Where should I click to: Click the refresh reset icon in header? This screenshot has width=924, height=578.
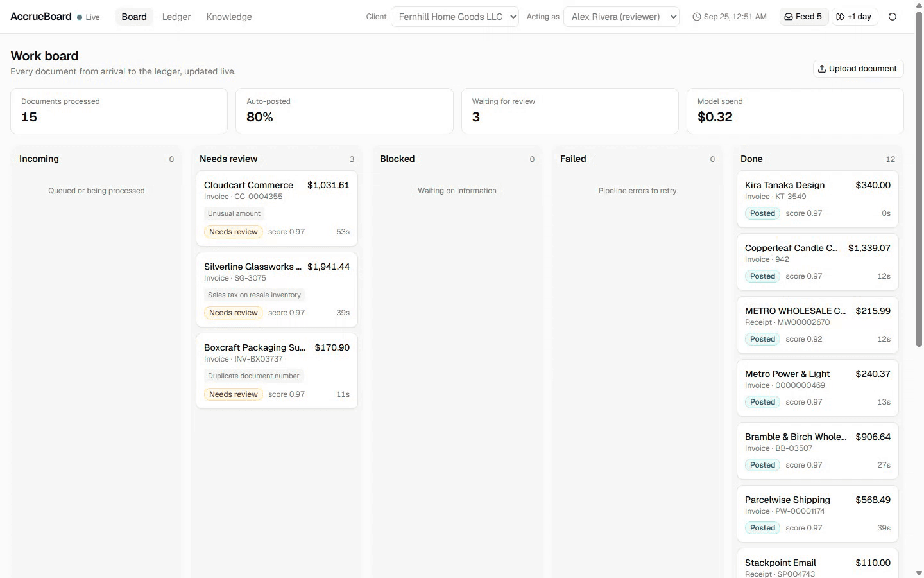pos(893,17)
